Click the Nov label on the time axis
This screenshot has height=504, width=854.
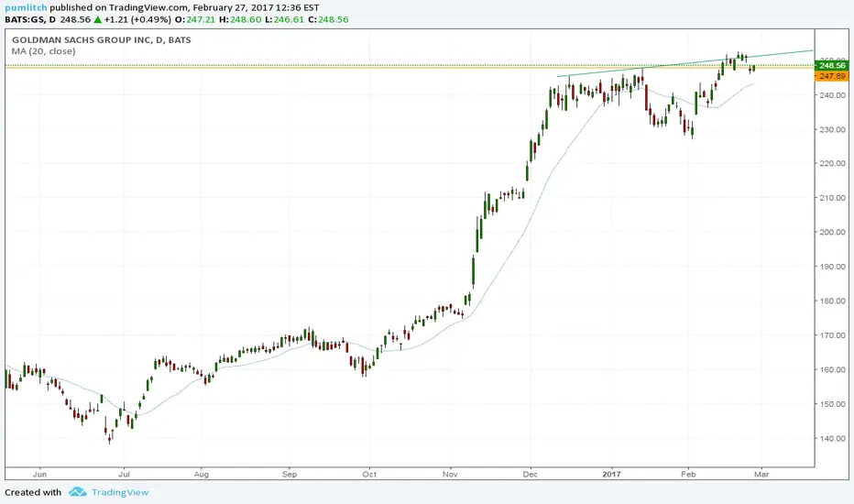pyautogui.click(x=450, y=474)
